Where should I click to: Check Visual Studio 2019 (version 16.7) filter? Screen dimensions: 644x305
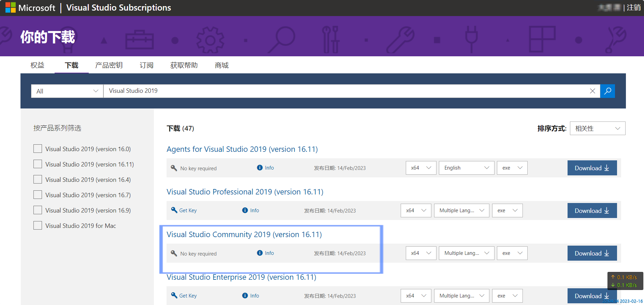click(x=38, y=195)
